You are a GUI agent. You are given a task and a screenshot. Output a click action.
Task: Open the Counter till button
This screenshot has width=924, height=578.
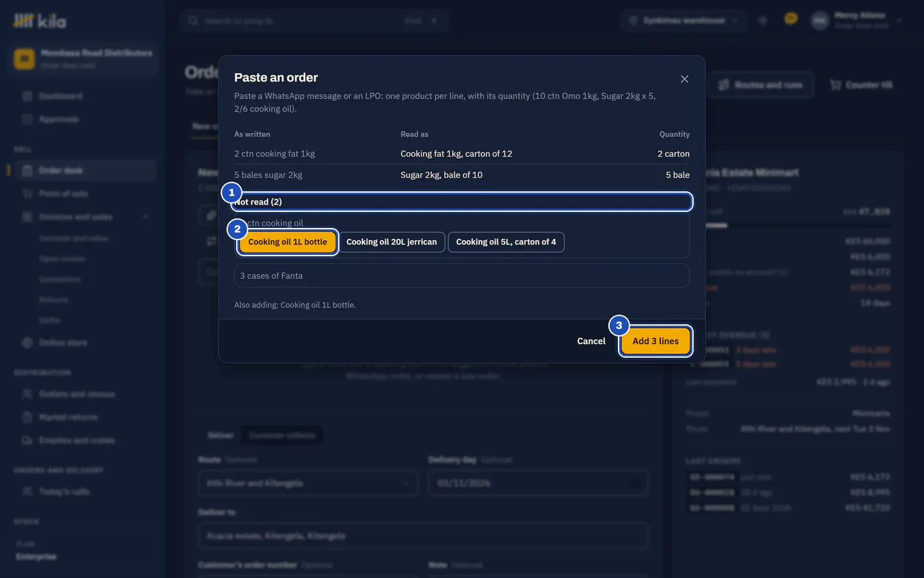pyautogui.click(x=861, y=85)
